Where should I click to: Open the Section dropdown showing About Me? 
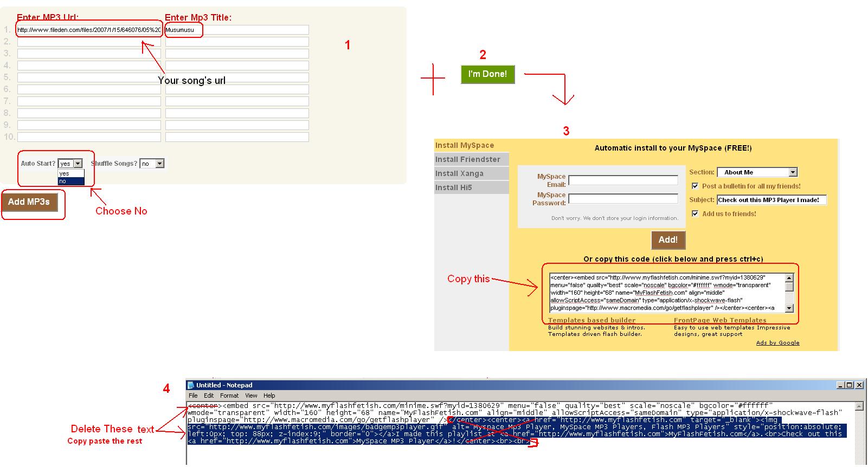click(x=793, y=172)
